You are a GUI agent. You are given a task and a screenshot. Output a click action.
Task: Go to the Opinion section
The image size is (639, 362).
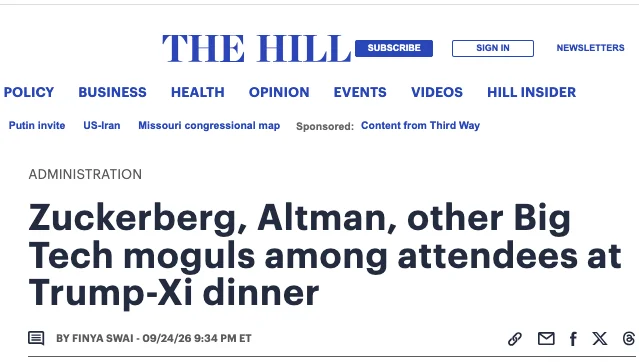(x=279, y=92)
